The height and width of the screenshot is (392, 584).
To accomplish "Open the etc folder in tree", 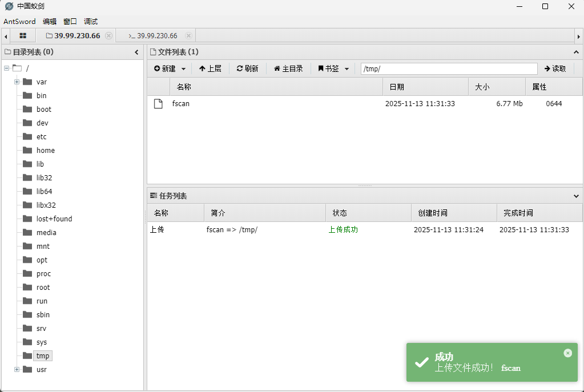I will [x=42, y=137].
